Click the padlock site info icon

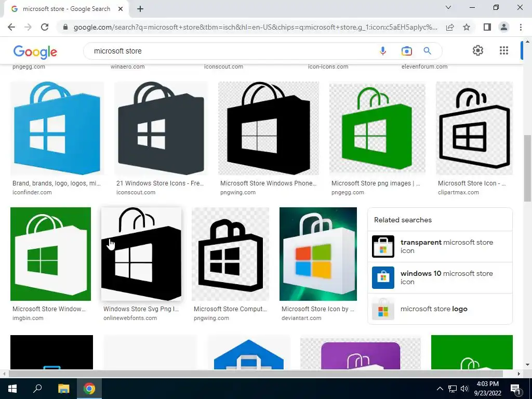tap(65, 27)
